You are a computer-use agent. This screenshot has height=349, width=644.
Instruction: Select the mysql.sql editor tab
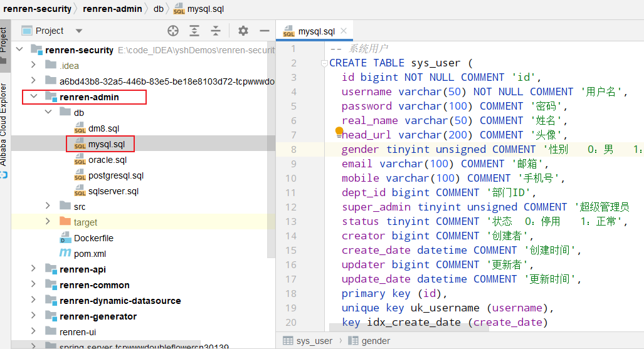[315, 31]
